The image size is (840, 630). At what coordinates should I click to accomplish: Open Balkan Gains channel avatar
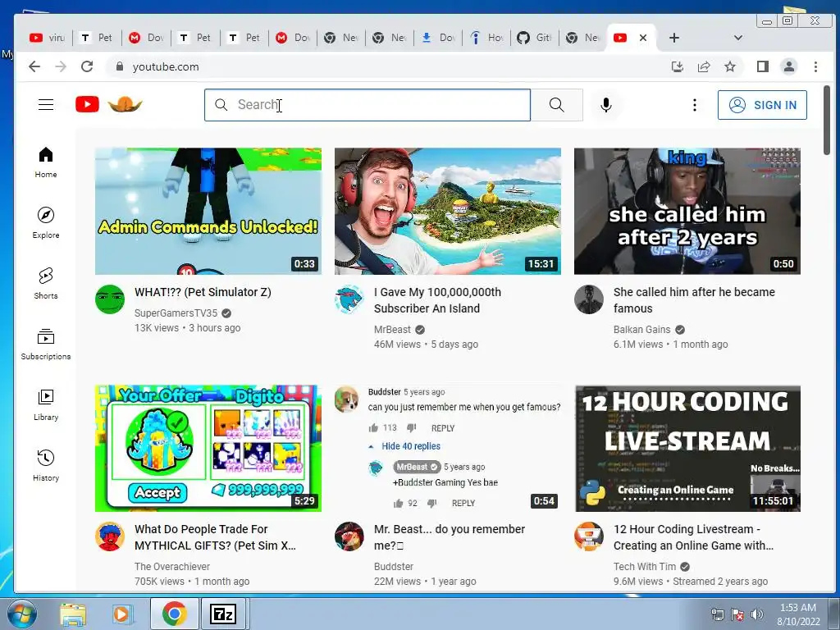click(589, 299)
